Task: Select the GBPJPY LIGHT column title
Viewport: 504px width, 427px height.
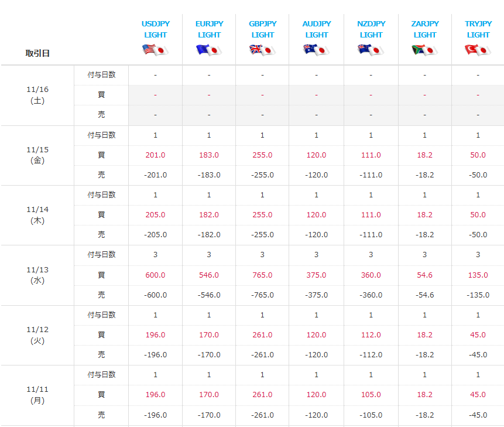Action: click(262, 29)
